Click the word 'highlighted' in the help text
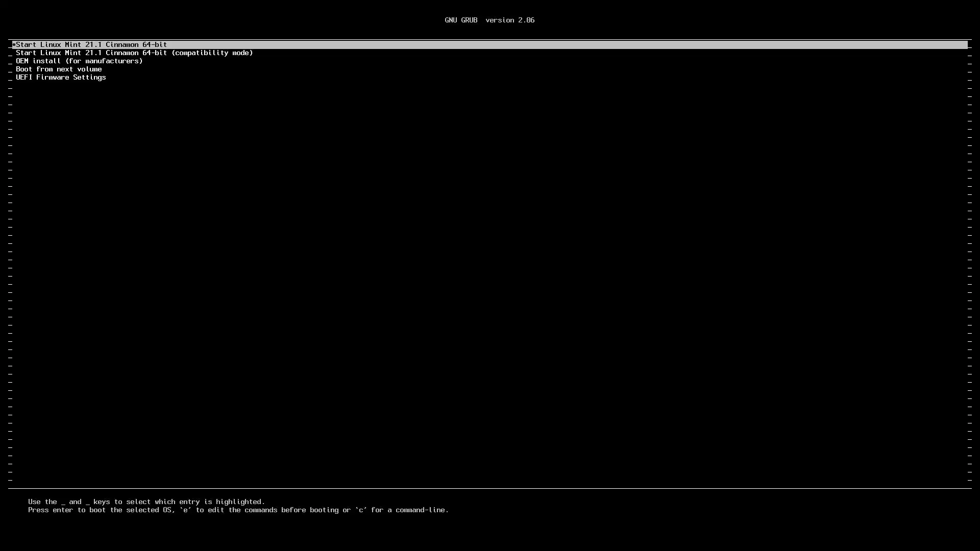The height and width of the screenshot is (551, 980). pyautogui.click(x=238, y=502)
